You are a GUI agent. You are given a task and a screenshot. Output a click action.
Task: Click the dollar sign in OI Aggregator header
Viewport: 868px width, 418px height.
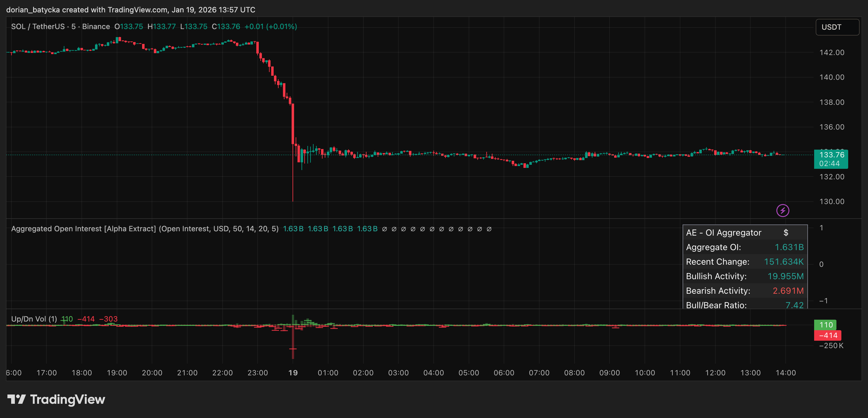coord(786,232)
